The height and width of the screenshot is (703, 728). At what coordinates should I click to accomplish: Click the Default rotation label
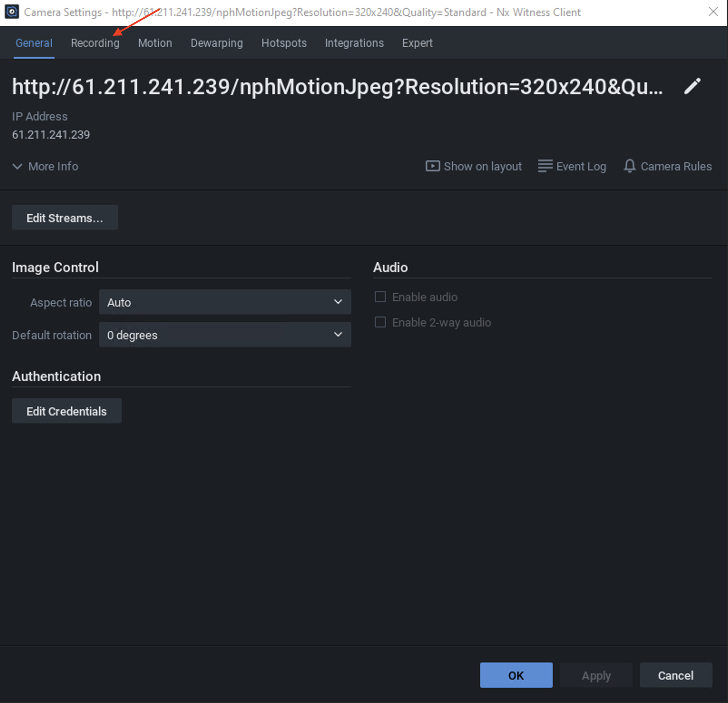(x=52, y=335)
